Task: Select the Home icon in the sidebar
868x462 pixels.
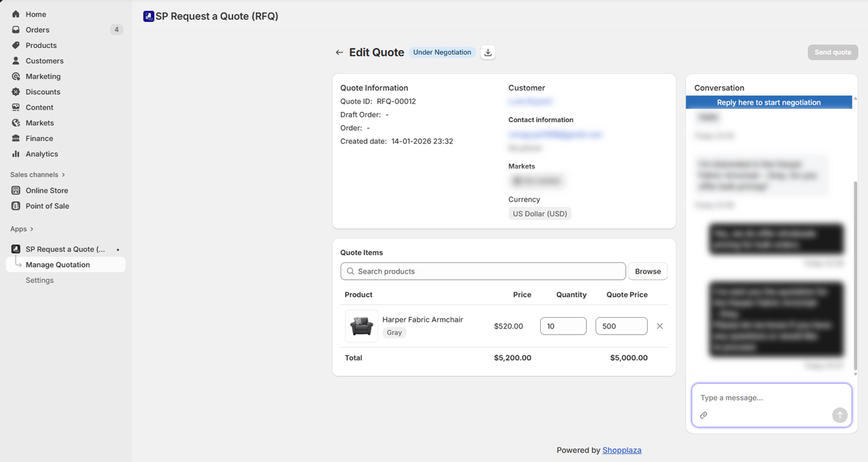Action: pyautogui.click(x=15, y=14)
